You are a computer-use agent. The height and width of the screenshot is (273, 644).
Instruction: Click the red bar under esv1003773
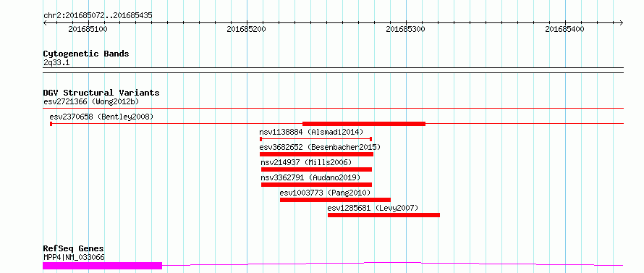(x=335, y=200)
